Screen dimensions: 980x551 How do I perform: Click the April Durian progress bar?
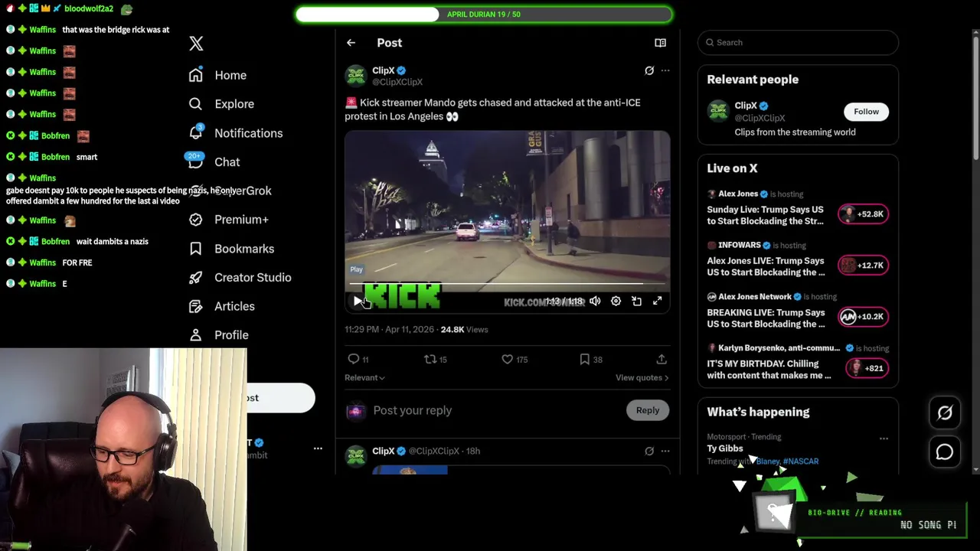(x=484, y=14)
